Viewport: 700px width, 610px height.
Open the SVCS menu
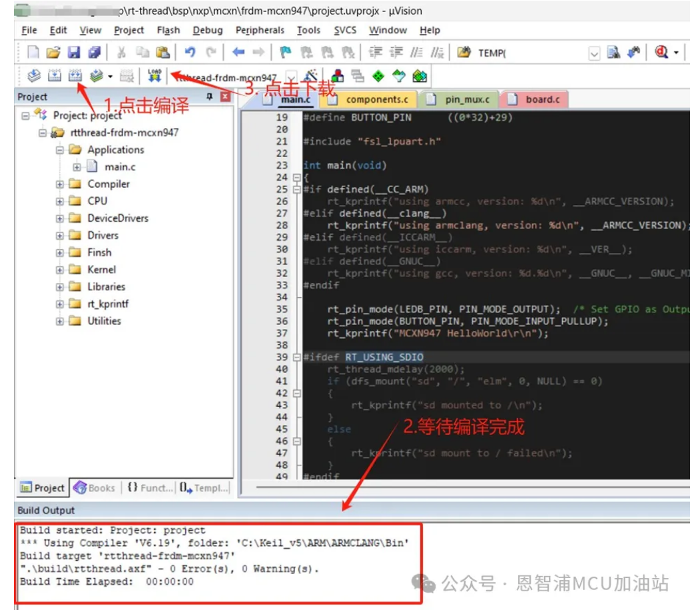pyautogui.click(x=345, y=31)
